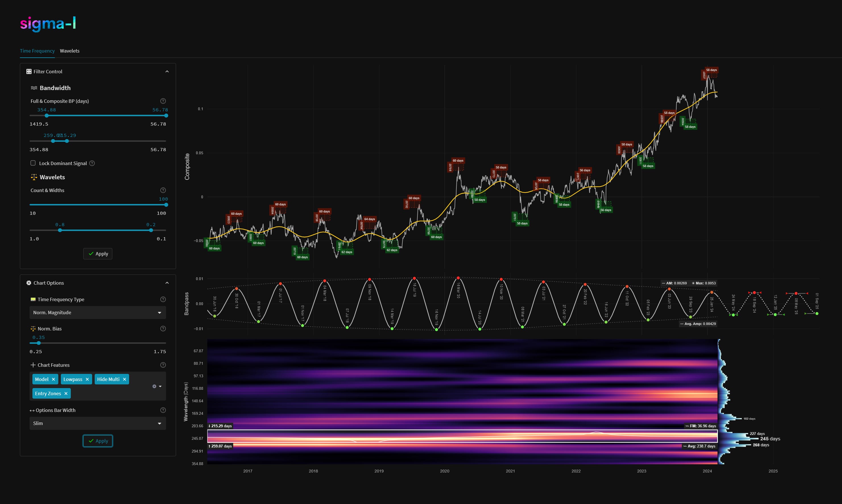Image resolution: width=842 pixels, height=504 pixels.
Task: Click the 25 Jan 24 bandpass peak marker
Action: [x=711, y=292]
